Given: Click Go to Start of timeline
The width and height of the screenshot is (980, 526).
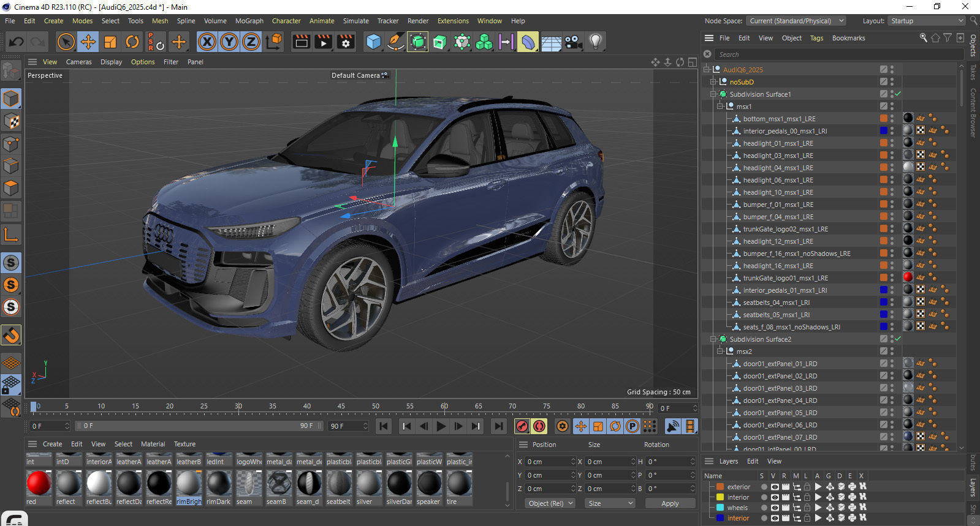Looking at the screenshot, I should 384,426.
